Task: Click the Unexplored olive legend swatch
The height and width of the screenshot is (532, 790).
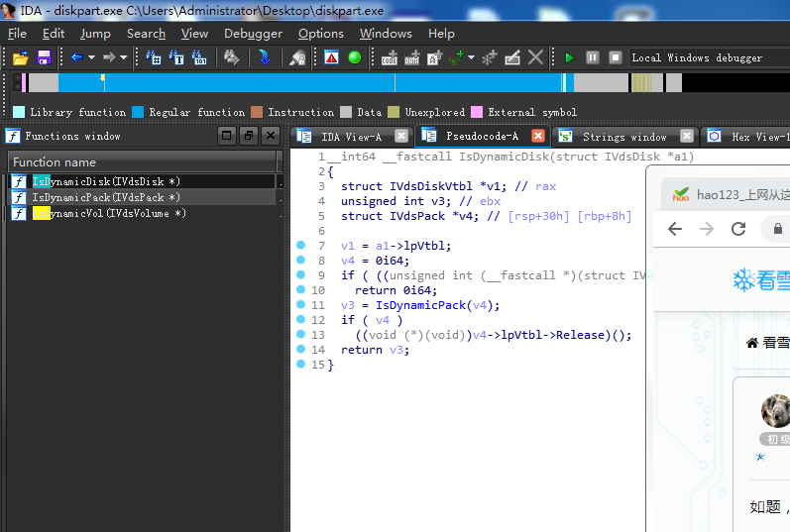Action: 394,112
